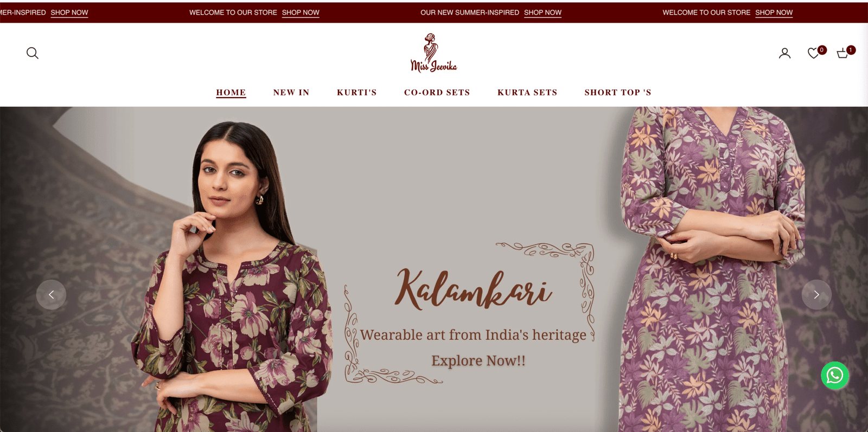This screenshot has height=432, width=868.
Task: View the wishlist heart icon
Action: tap(813, 53)
